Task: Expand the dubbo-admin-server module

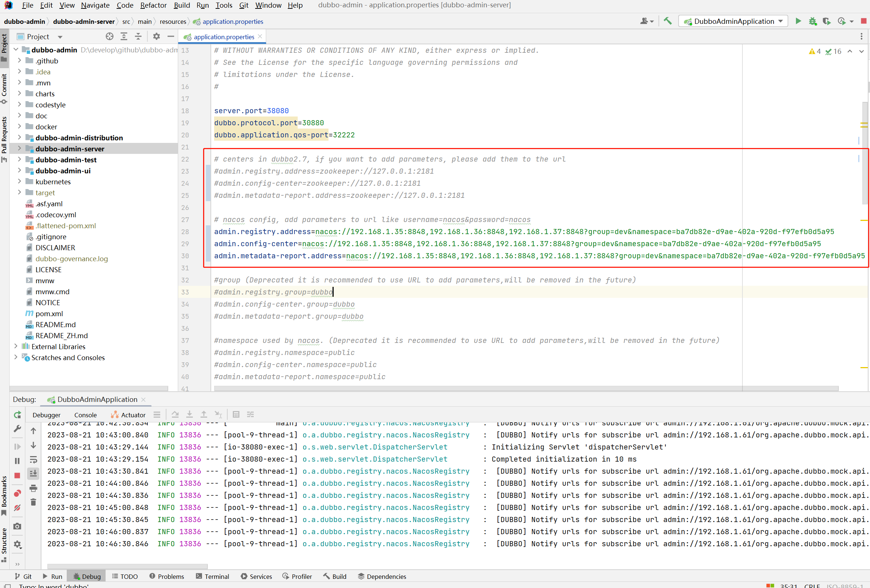Action: pyautogui.click(x=19, y=148)
